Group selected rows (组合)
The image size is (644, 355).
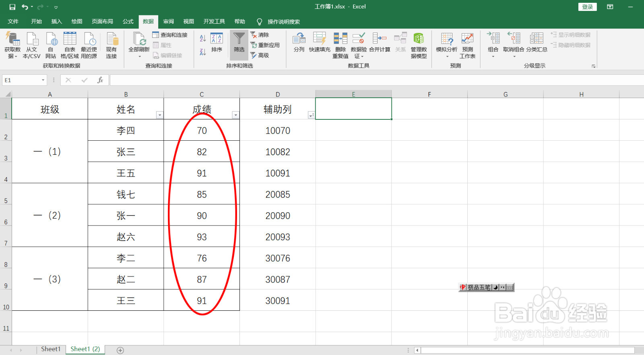tap(493, 45)
